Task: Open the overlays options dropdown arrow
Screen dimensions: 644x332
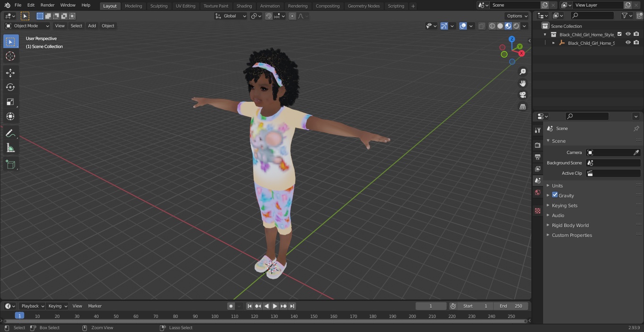Action: 471,26
